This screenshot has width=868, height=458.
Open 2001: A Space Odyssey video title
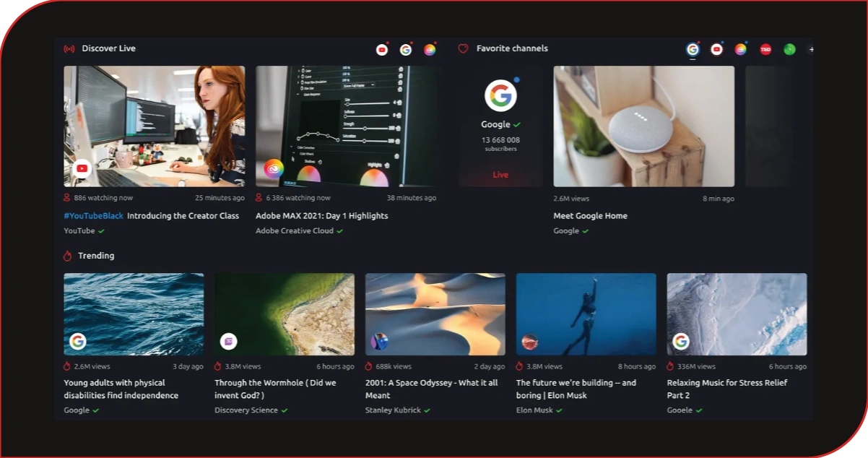pos(431,389)
